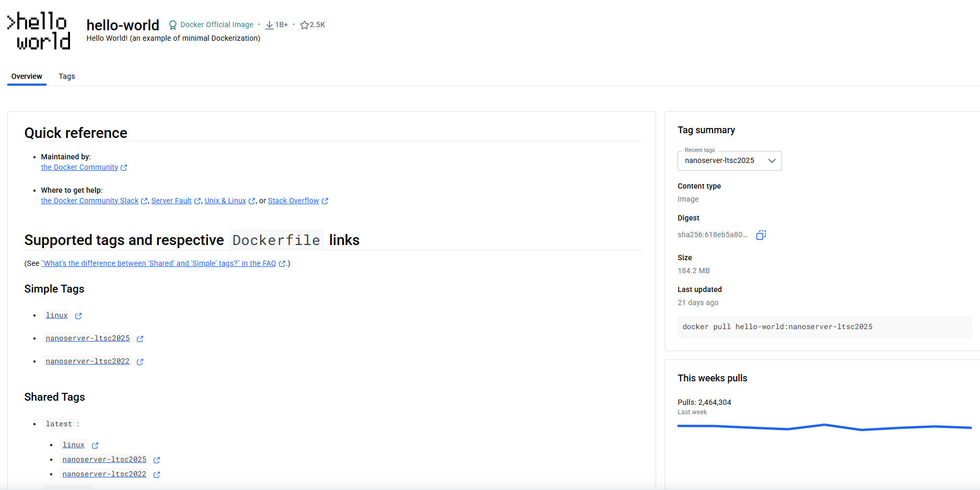The width and height of the screenshot is (980, 490).
Task: Click external icon after Docker Community Slack
Action: point(144,201)
